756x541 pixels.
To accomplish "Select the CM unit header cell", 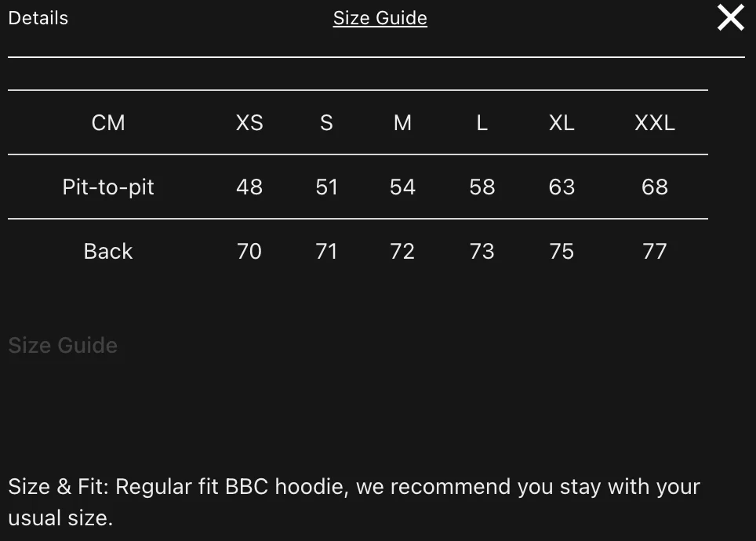I will 108,122.
